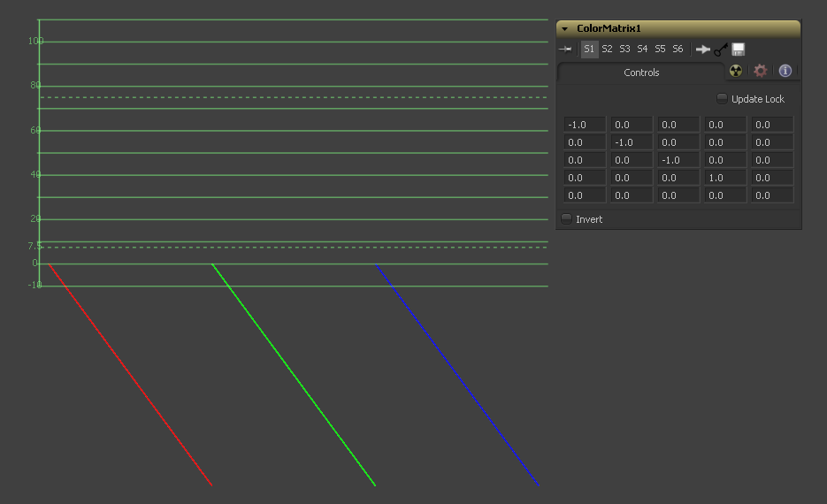Select settings slot S3
This screenshot has width=827, height=504.
coord(624,49)
